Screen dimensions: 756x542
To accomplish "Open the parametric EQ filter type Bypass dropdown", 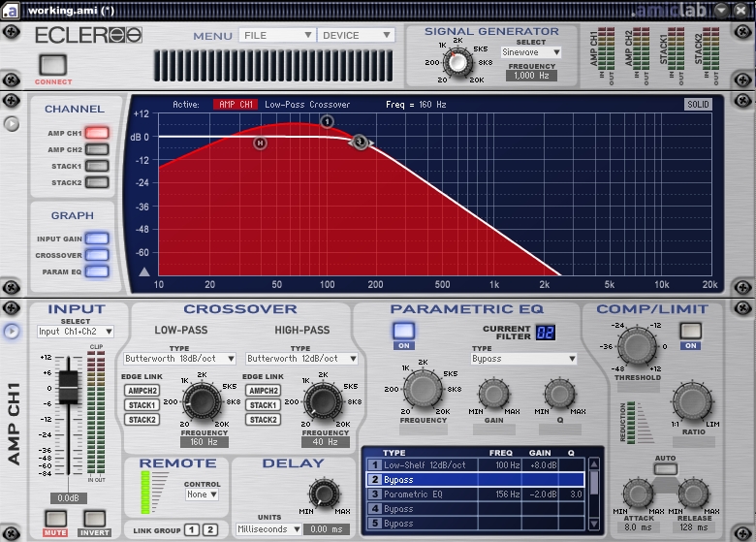I will [x=524, y=359].
